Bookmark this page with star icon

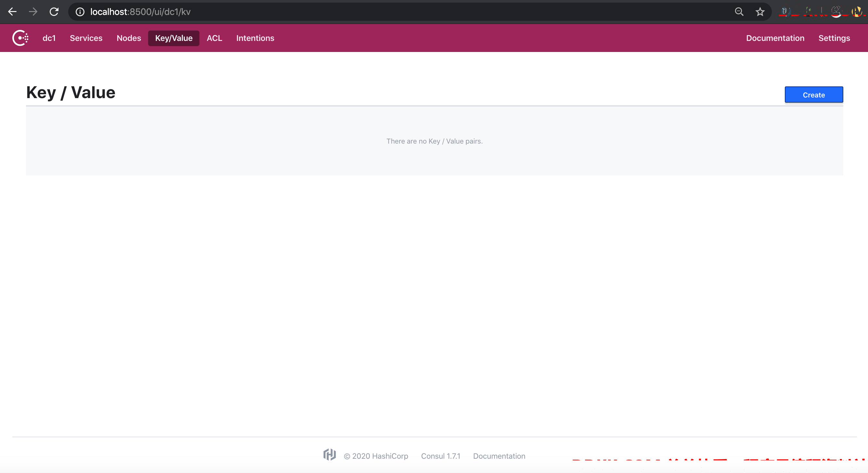click(x=760, y=12)
